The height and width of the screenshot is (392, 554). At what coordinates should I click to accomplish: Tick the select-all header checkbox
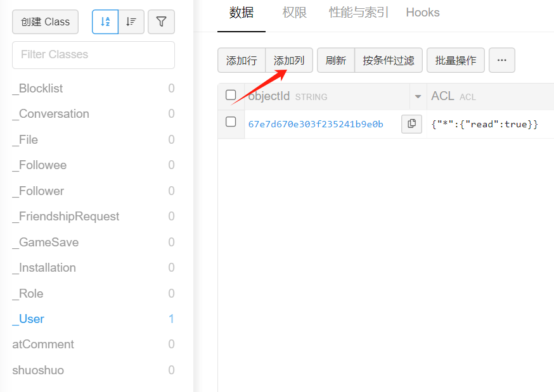click(x=231, y=96)
